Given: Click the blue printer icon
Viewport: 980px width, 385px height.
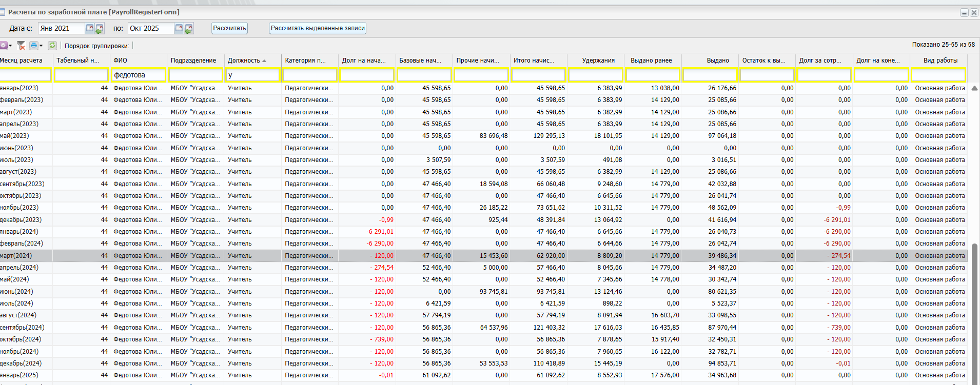Looking at the screenshot, I should point(33,46).
